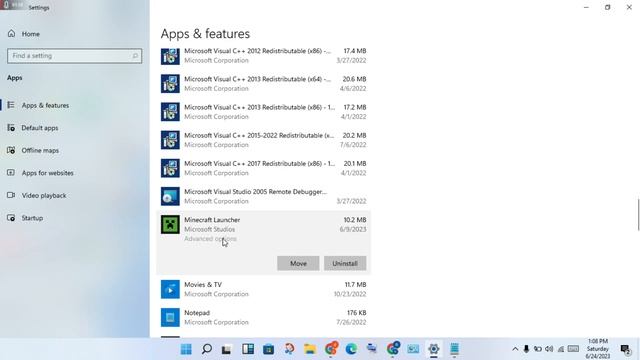640x360 pixels.
Task: Click the Visual Studio 2005 Remote Debugger icon
Action: click(x=170, y=196)
